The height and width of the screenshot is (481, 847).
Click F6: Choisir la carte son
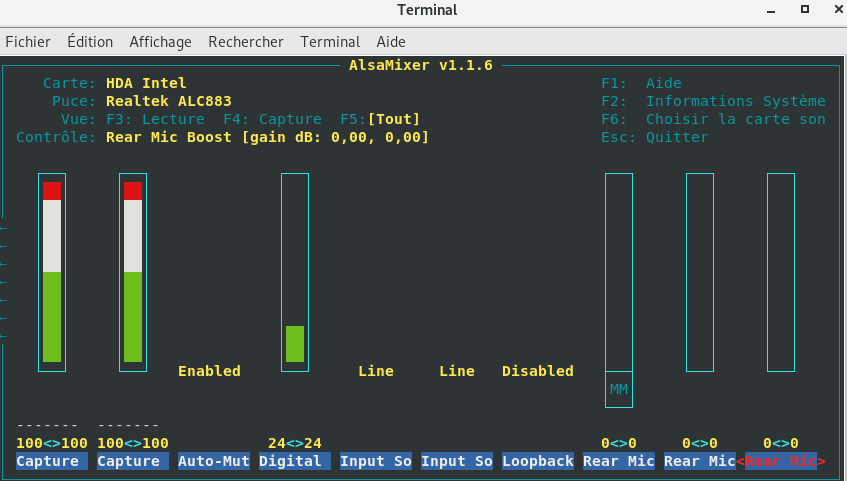tap(713, 119)
